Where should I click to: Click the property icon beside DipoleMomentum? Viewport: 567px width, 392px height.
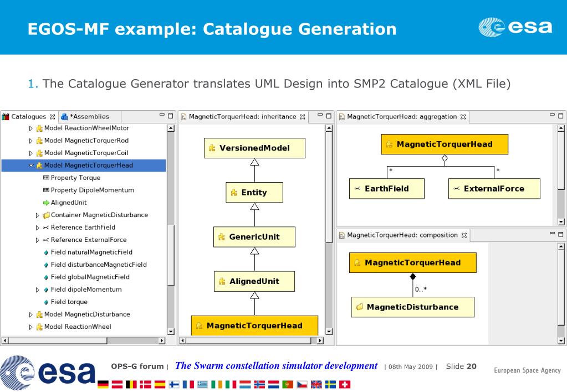[46, 190]
